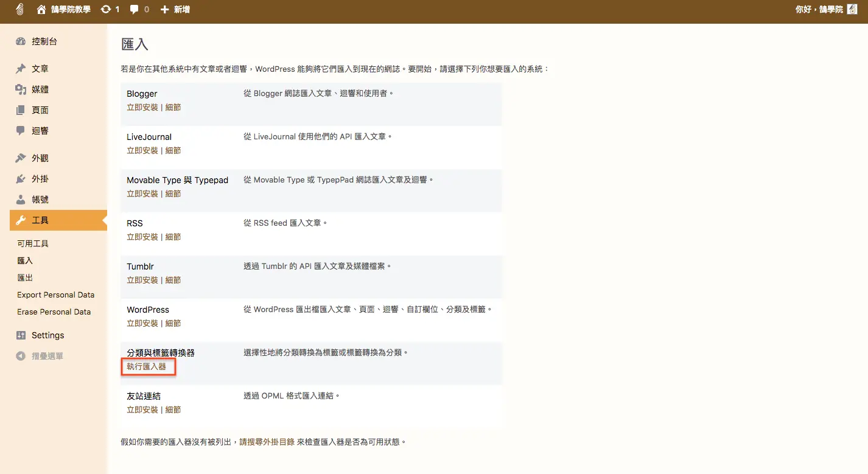Image resolution: width=868 pixels, height=474 pixels.
Task: Open the 可用工具 submenu item
Action: click(x=33, y=243)
